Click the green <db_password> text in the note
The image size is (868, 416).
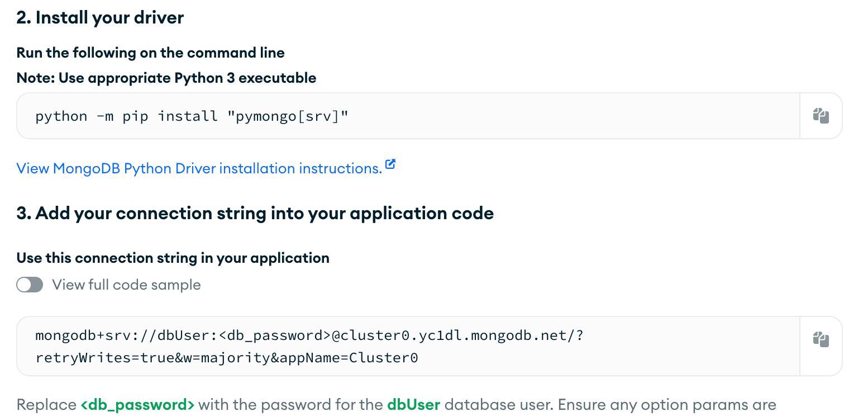[x=137, y=404]
